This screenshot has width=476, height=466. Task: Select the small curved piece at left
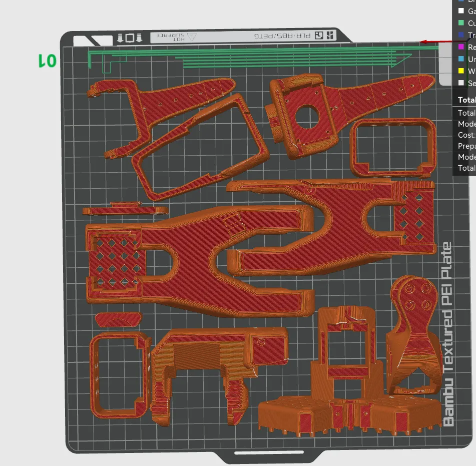click(119, 319)
